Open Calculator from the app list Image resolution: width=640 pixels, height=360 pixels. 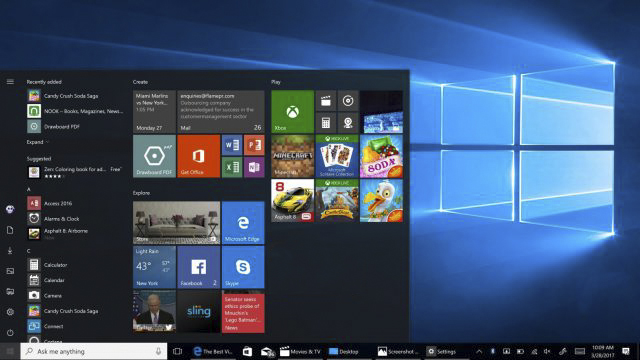(76, 265)
